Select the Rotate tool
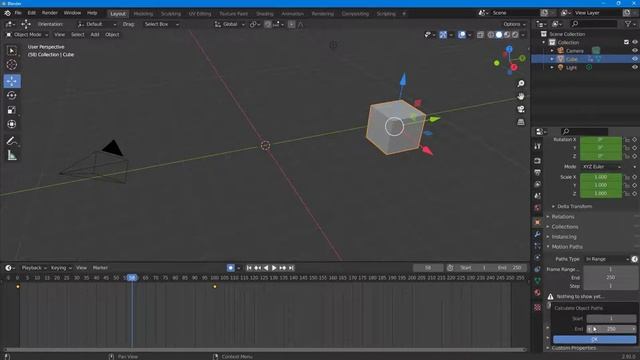 (12, 96)
